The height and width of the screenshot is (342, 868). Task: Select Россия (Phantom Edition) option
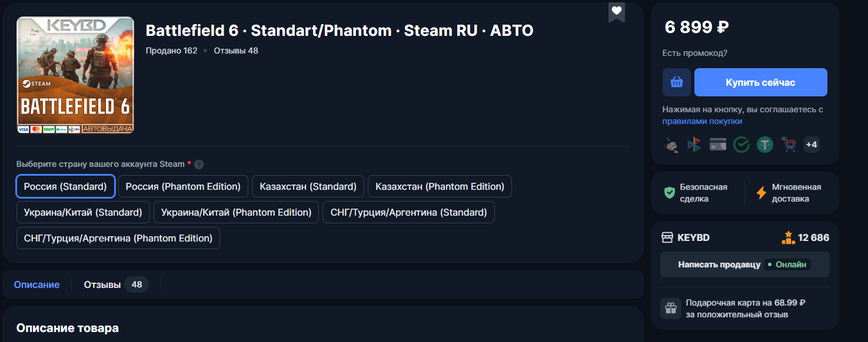(x=183, y=186)
